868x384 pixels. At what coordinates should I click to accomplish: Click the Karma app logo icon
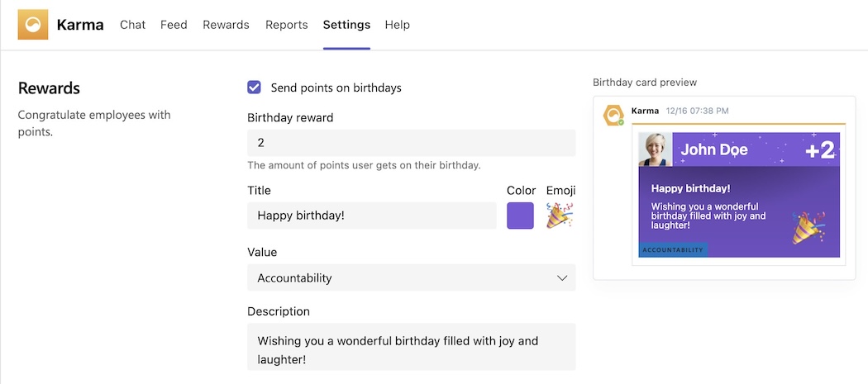click(x=32, y=25)
